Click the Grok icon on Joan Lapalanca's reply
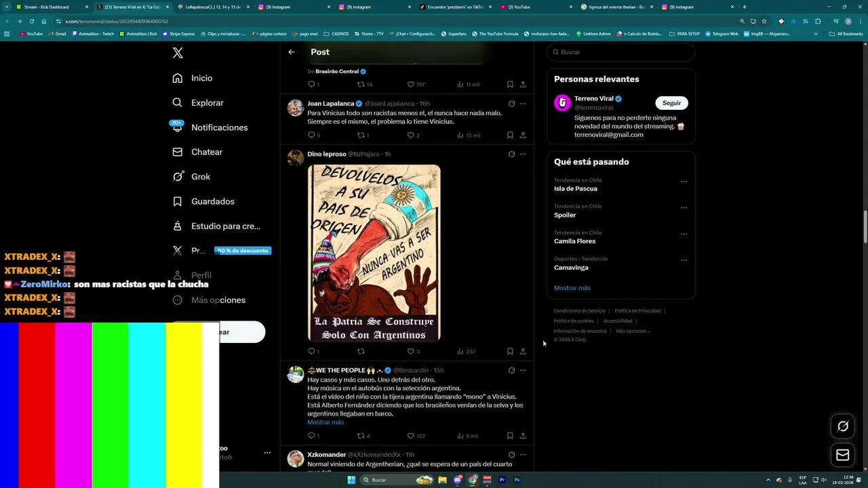 tap(511, 104)
